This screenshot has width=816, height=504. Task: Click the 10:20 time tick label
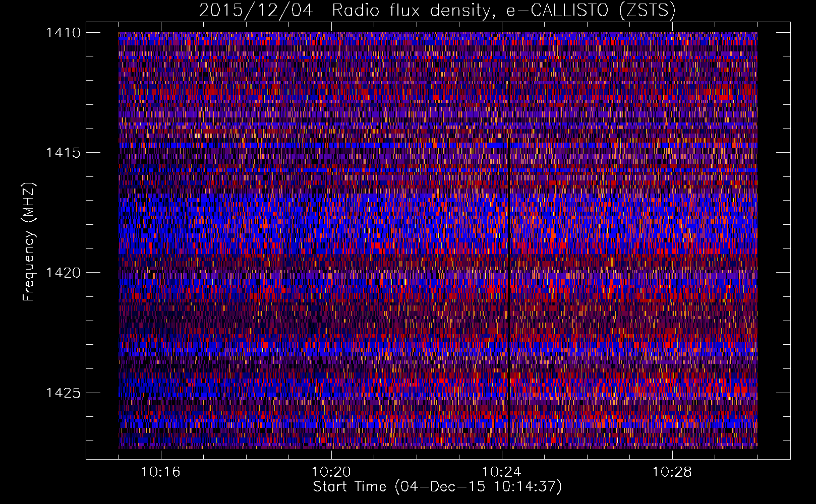[331, 472]
